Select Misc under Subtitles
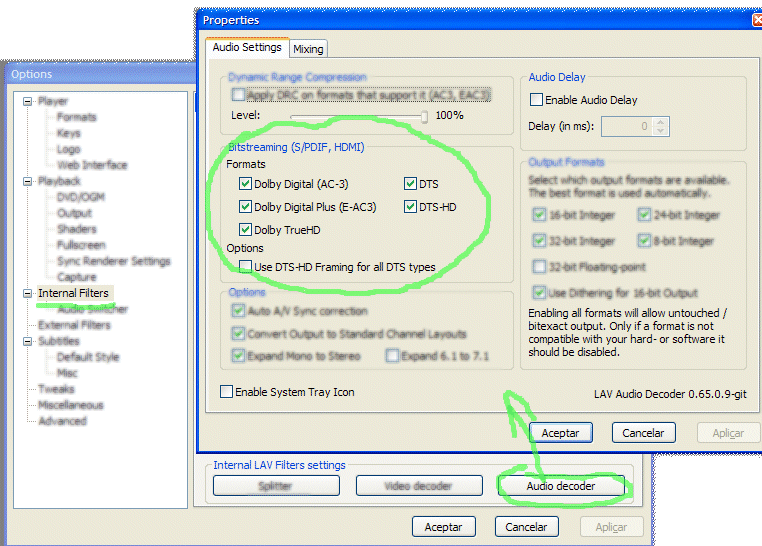The height and width of the screenshot is (546, 762). click(x=67, y=373)
